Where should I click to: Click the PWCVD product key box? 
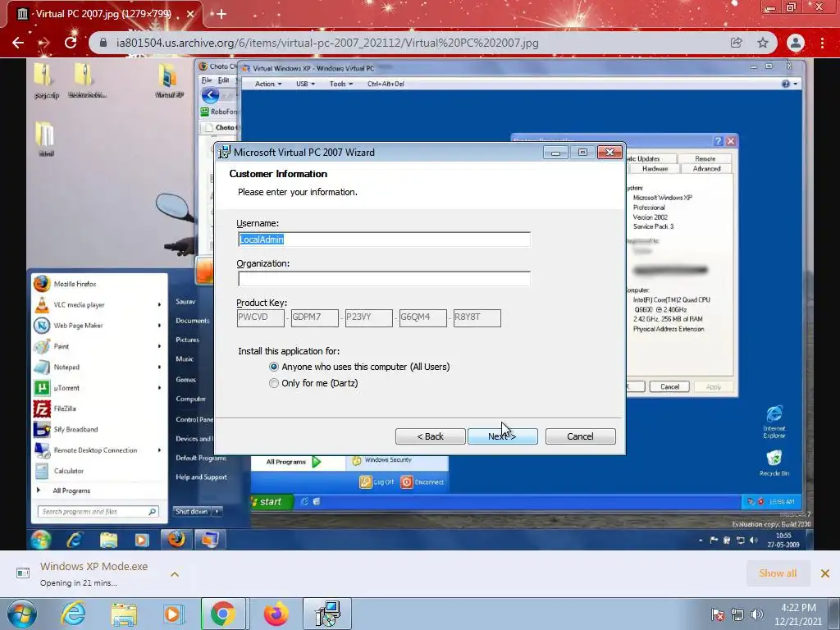point(260,317)
